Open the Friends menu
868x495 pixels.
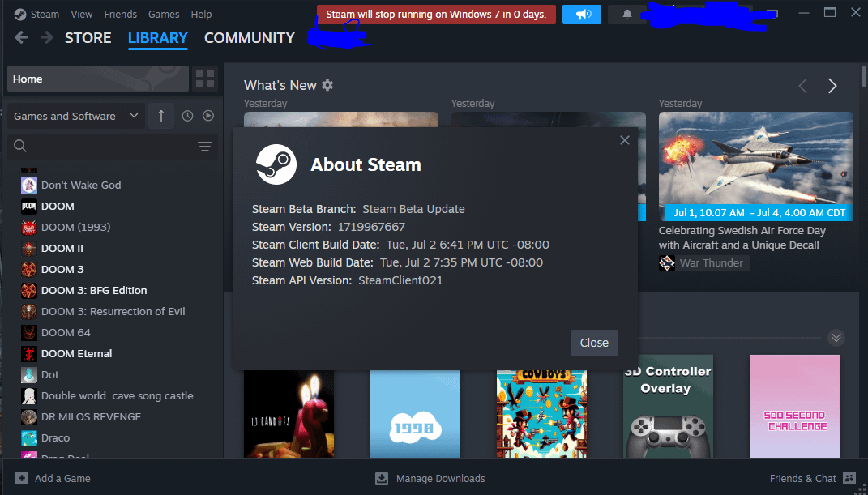click(x=120, y=15)
